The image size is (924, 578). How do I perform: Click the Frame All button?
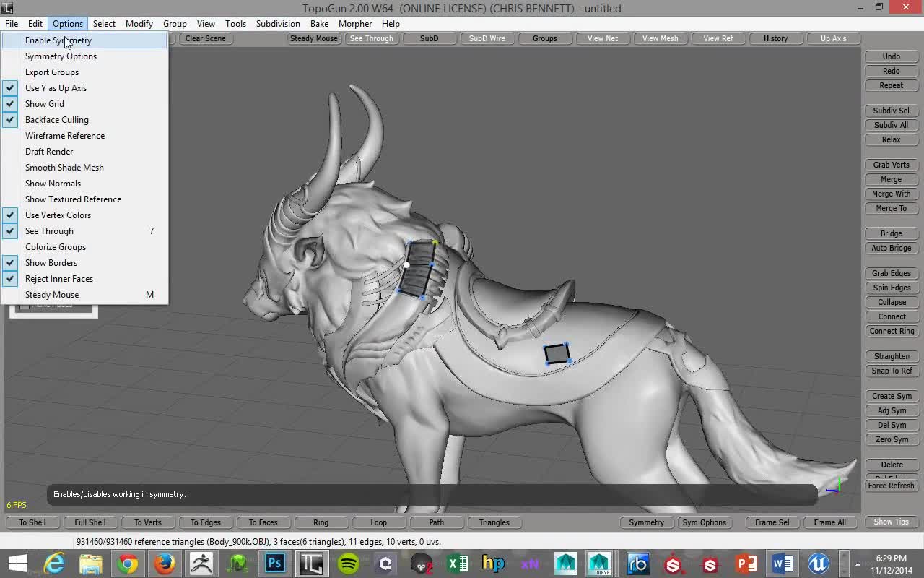(830, 522)
